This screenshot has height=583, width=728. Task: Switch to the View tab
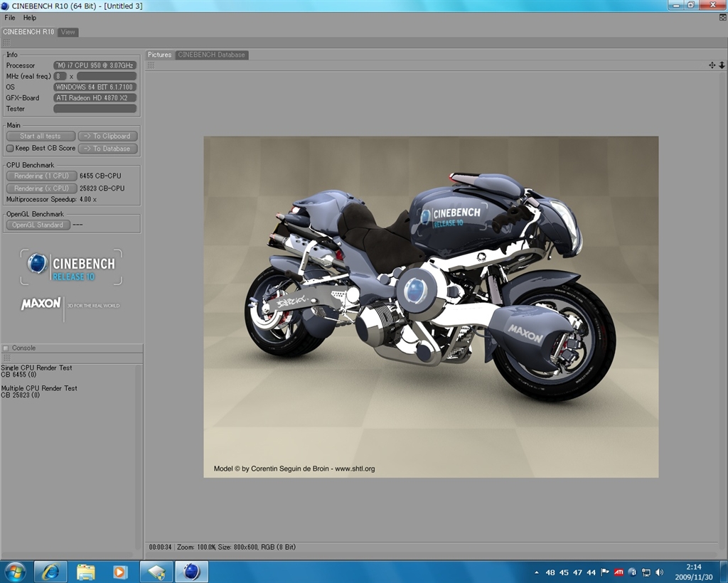click(68, 32)
